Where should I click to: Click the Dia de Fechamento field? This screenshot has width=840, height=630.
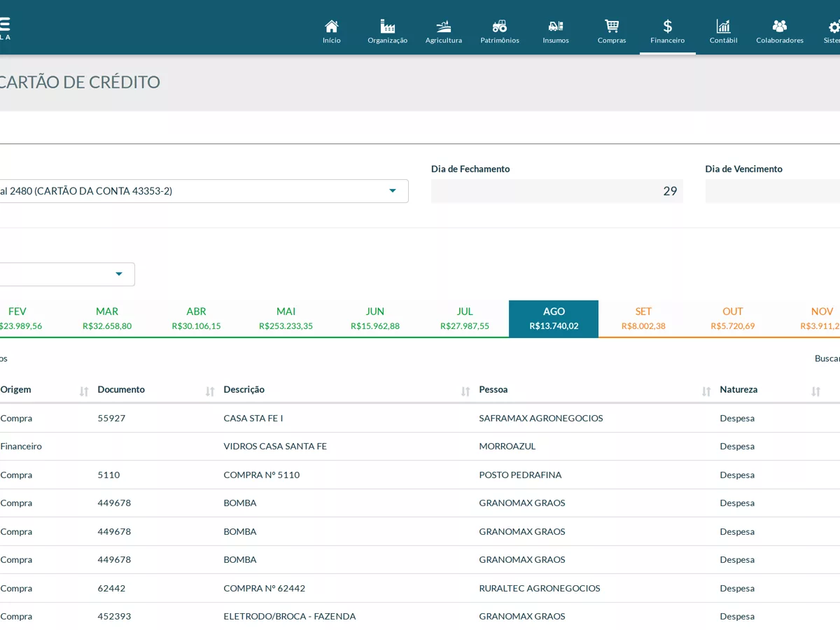(x=557, y=191)
